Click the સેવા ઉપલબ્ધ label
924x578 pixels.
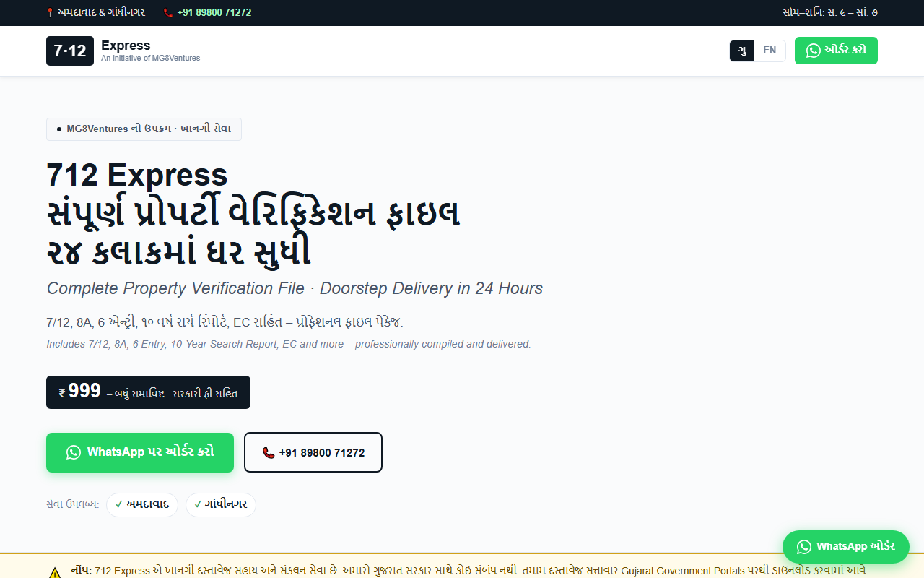click(x=72, y=504)
